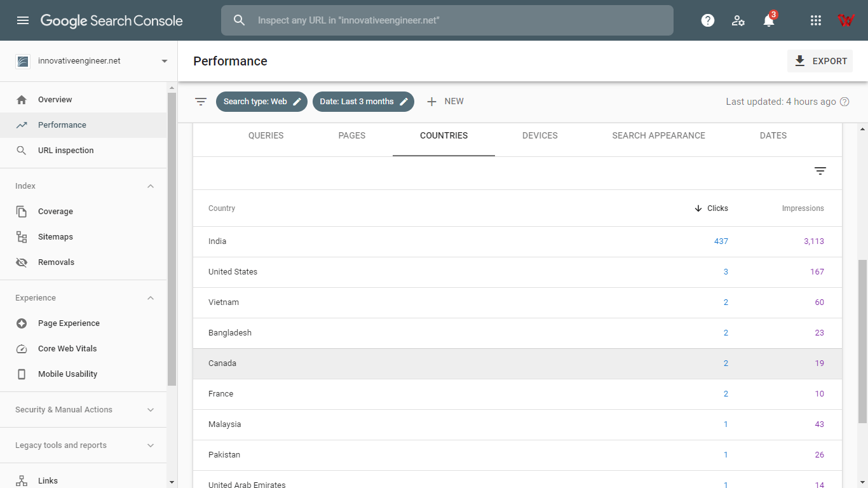Open the SEARCH APPEARANCE tab
The image size is (868, 488).
(659, 135)
